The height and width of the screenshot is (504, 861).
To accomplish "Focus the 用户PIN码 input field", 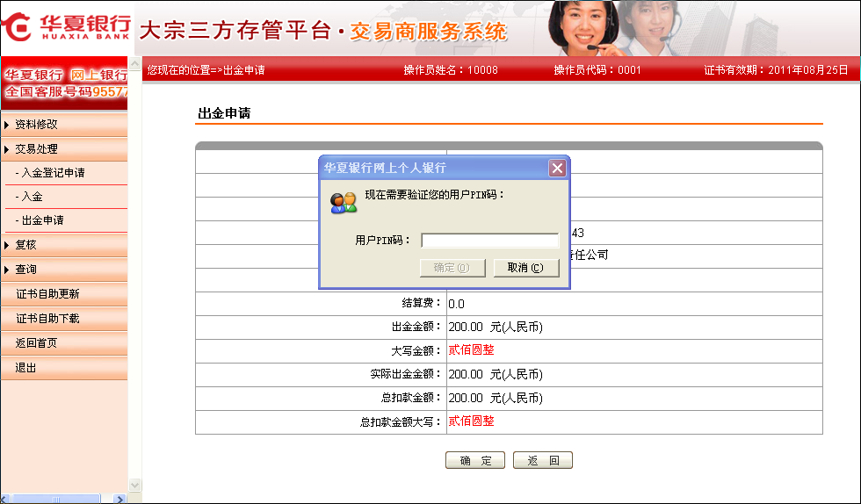I will point(490,241).
